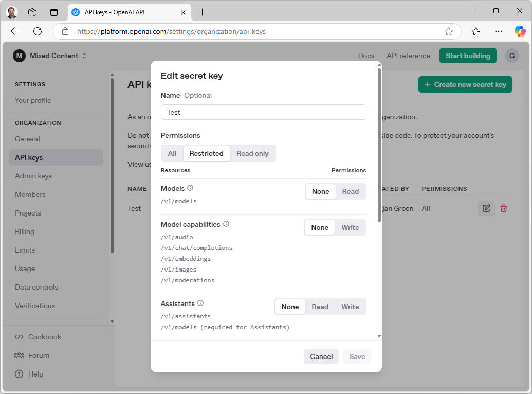This screenshot has height=394, width=532.
Task: Click sidebar scroll down arrow
Action: pyautogui.click(x=112, y=321)
